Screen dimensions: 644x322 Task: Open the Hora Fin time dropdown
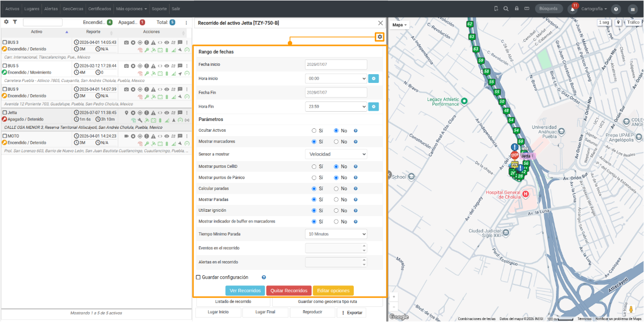click(x=336, y=107)
